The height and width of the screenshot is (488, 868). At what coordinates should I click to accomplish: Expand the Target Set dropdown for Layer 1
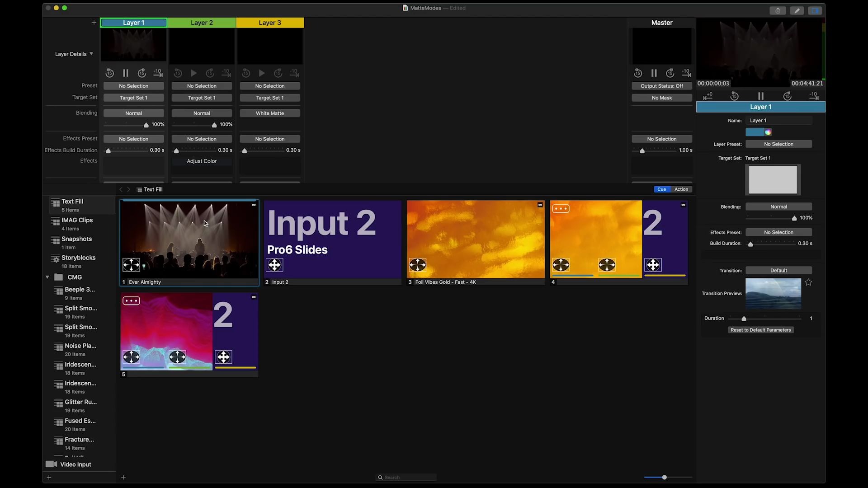click(133, 97)
